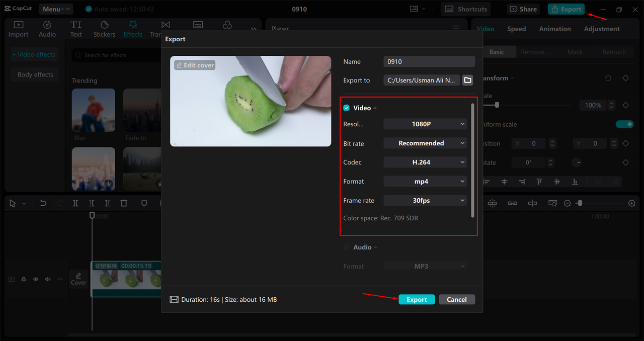Click the align horizontal center icon

[x=505, y=182]
